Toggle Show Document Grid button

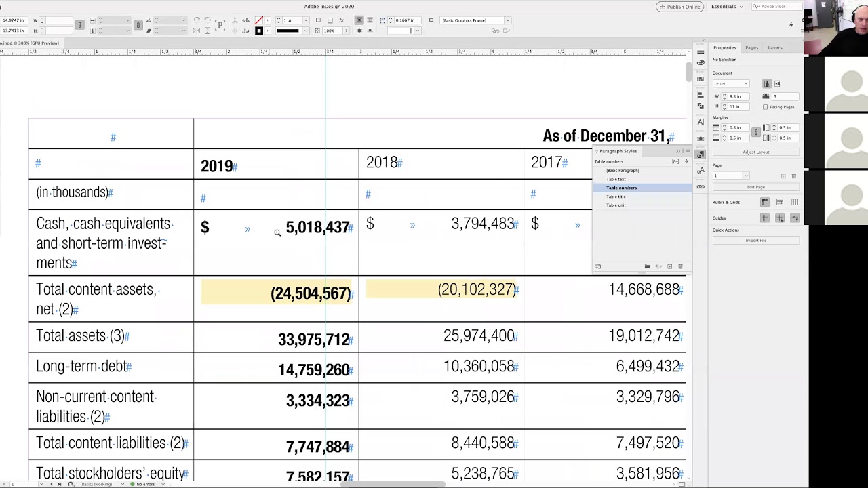pos(795,202)
